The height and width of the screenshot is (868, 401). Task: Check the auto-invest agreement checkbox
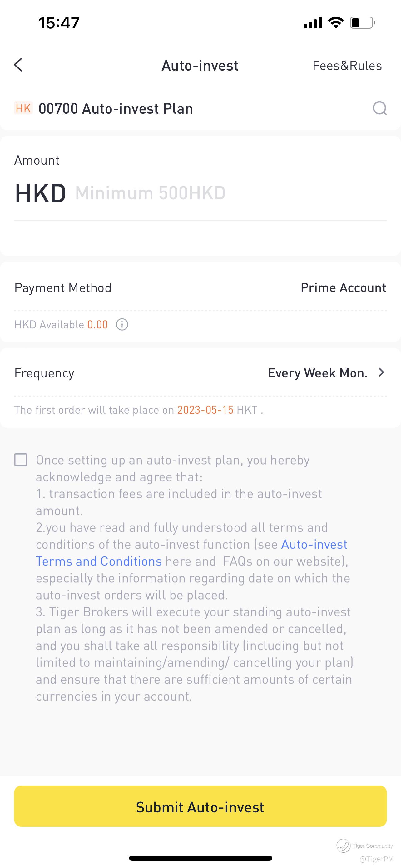21,460
